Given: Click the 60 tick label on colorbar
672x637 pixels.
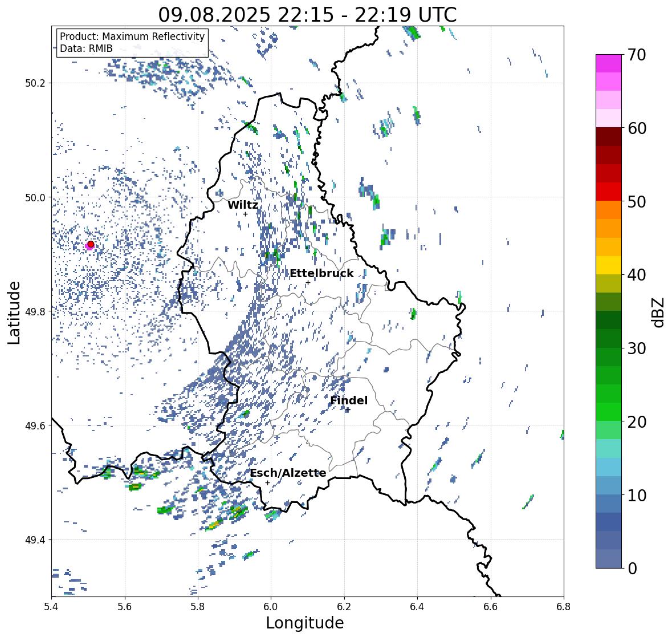Looking at the screenshot, I should [x=637, y=128].
